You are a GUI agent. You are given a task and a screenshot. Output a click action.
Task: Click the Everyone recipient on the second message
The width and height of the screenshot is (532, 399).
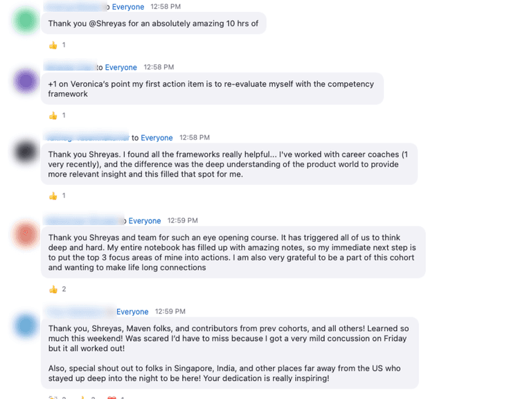coord(121,67)
